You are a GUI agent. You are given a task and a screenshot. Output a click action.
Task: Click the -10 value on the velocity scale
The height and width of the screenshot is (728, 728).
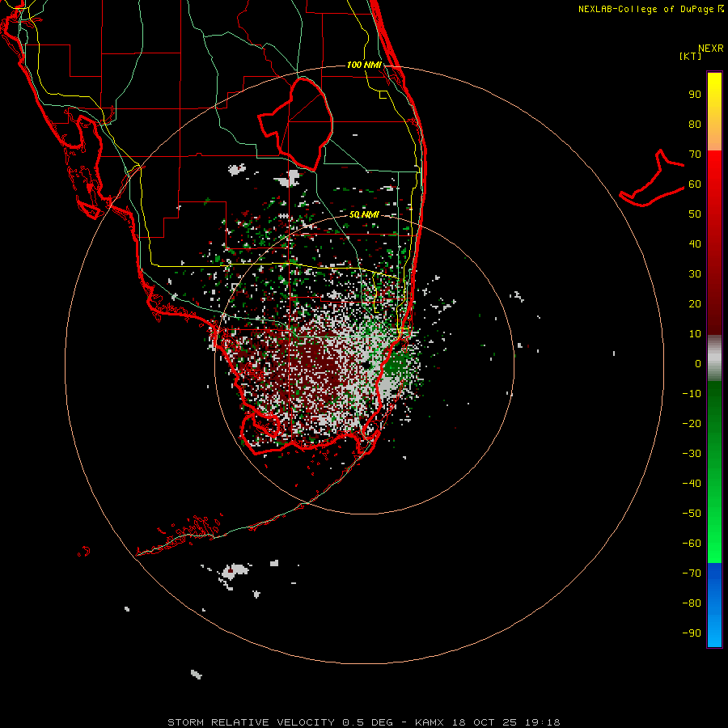coord(692,394)
